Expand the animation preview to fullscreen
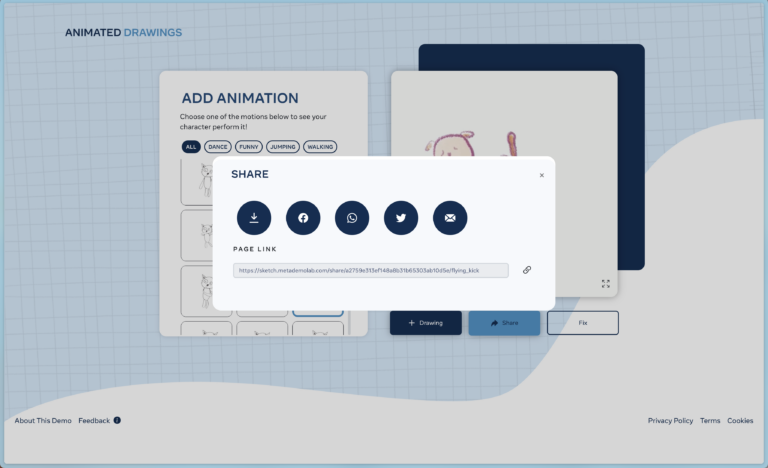 coord(605,284)
